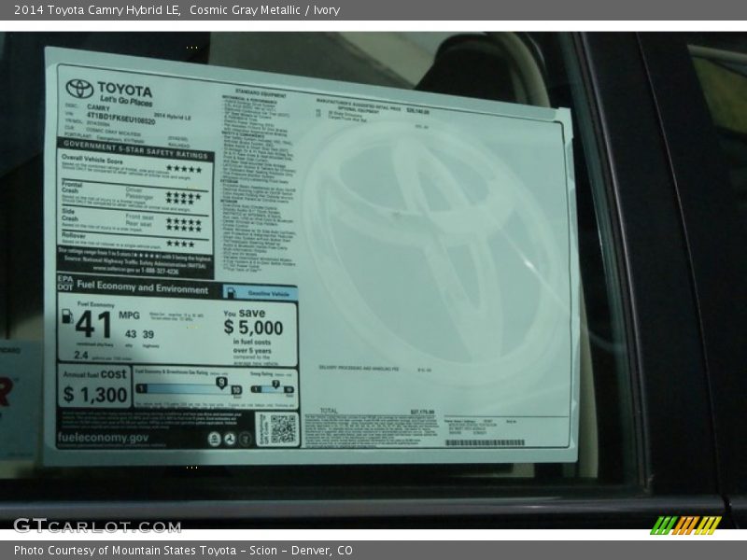
Task: Select the question mark circle icon
Action: [247, 438]
